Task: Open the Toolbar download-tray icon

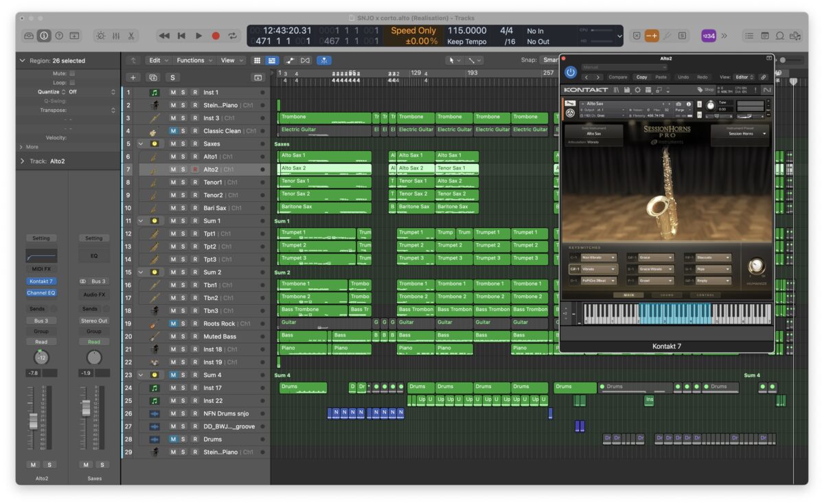Action: click(74, 36)
